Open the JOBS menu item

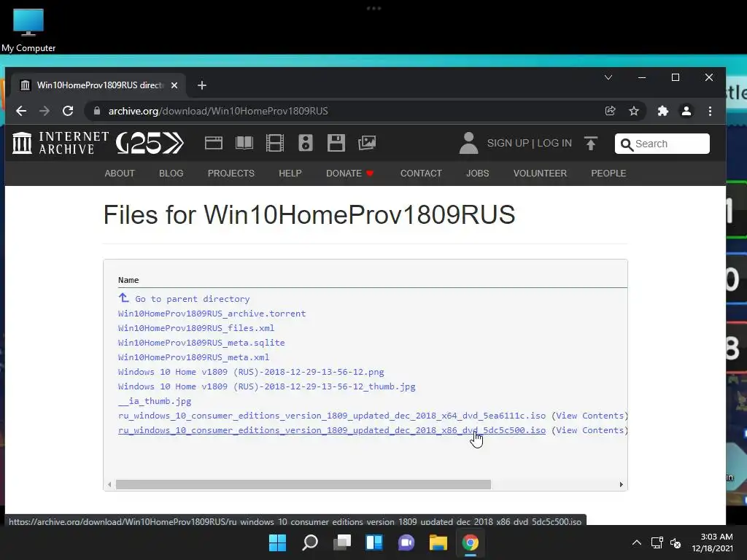(477, 174)
